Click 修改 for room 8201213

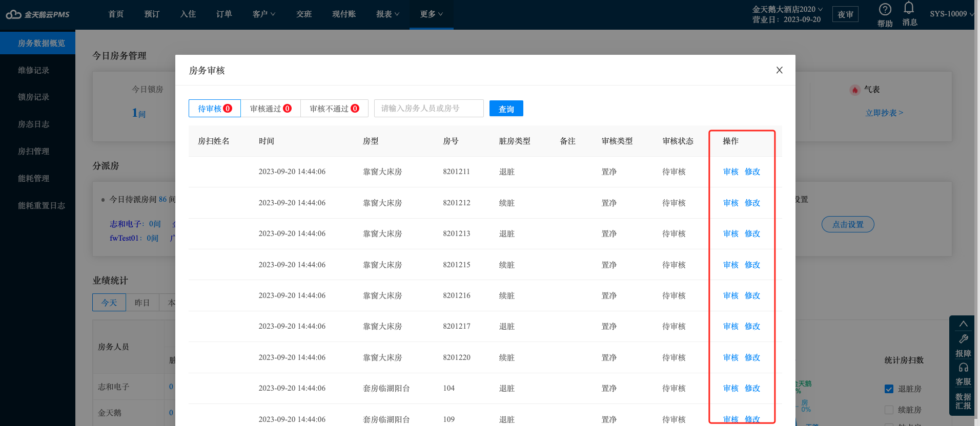pos(752,234)
